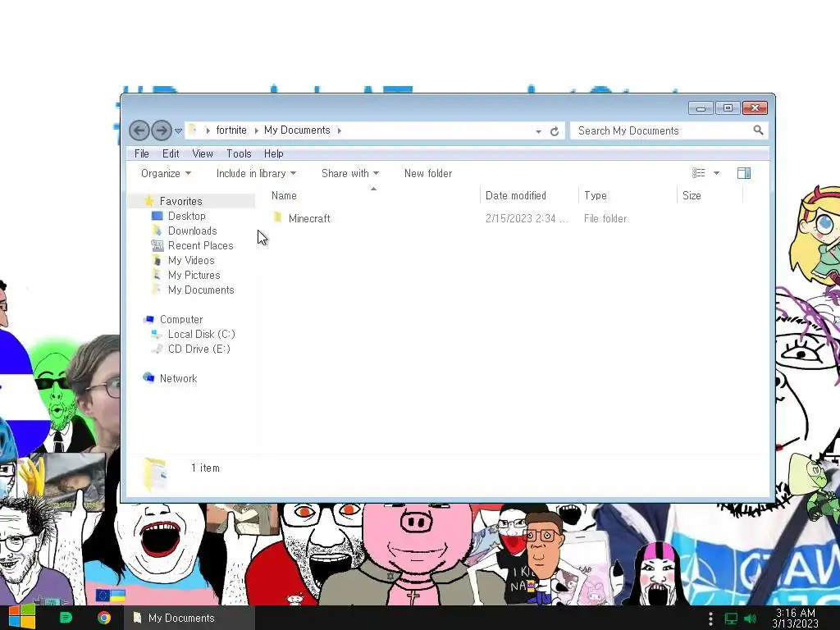Open Local Disk (C:)
The height and width of the screenshot is (630, 840).
click(x=202, y=335)
